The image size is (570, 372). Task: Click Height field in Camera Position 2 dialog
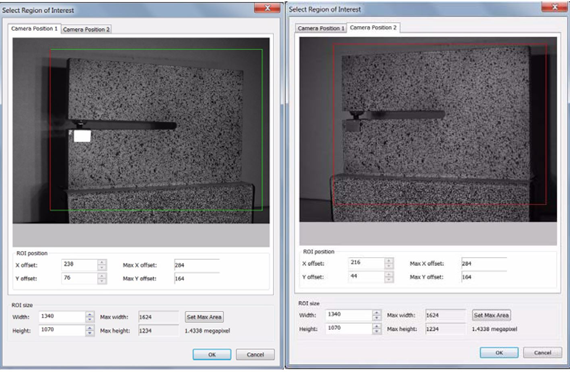[349, 328]
